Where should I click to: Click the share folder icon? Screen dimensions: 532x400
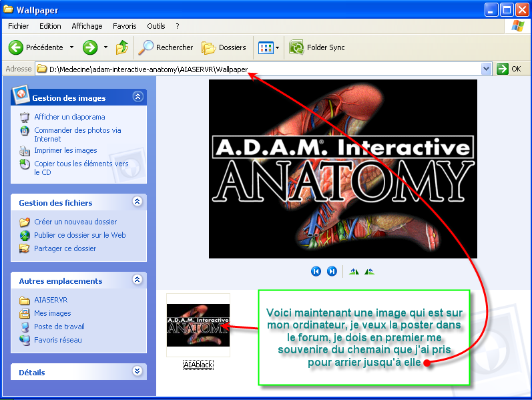[x=25, y=248]
